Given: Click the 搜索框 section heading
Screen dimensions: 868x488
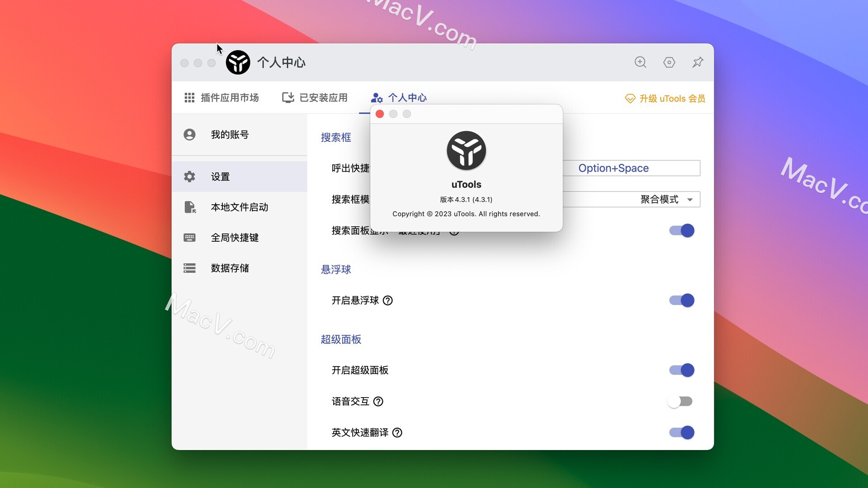Looking at the screenshot, I should (x=336, y=137).
